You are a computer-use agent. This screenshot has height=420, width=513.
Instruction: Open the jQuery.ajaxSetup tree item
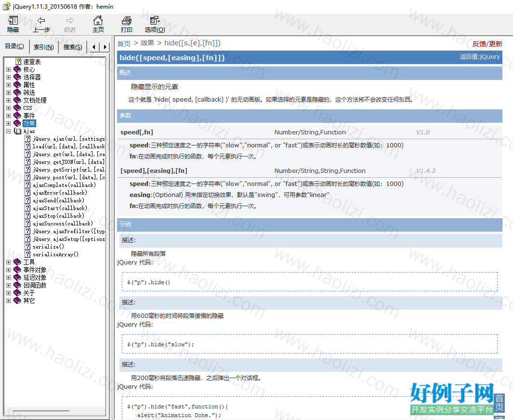pos(69,239)
